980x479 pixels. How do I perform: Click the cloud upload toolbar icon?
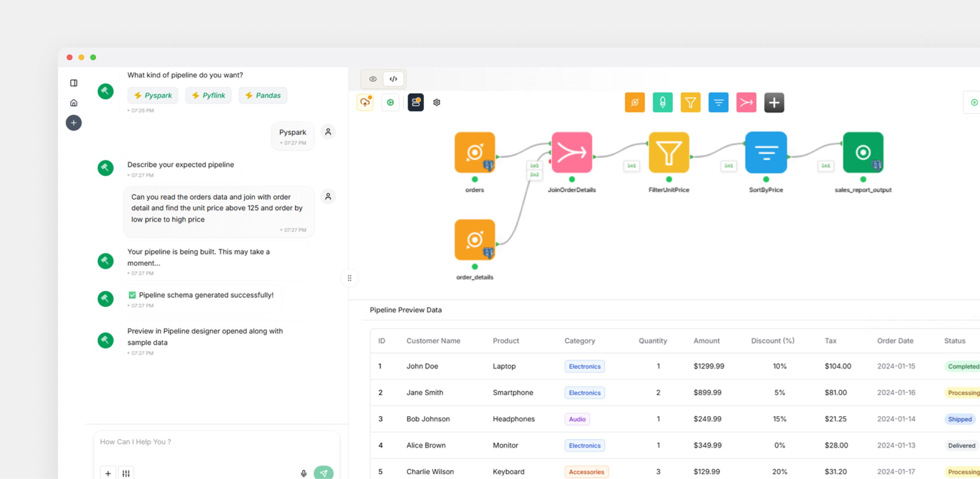365,102
